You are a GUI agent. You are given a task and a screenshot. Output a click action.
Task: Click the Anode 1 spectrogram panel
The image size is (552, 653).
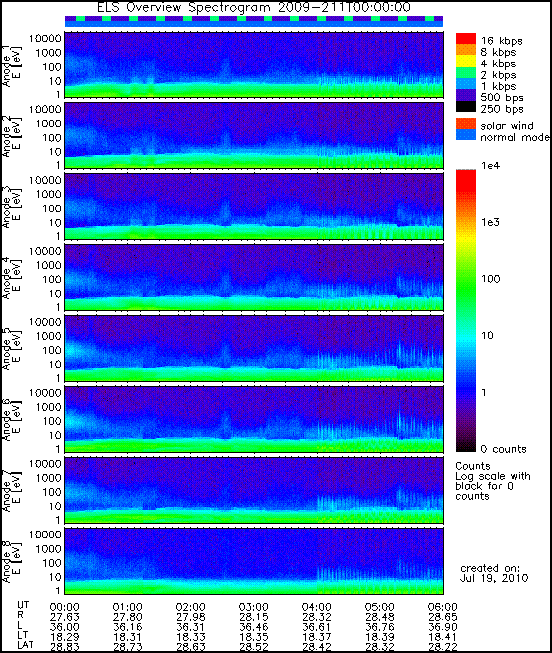(x=254, y=65)
